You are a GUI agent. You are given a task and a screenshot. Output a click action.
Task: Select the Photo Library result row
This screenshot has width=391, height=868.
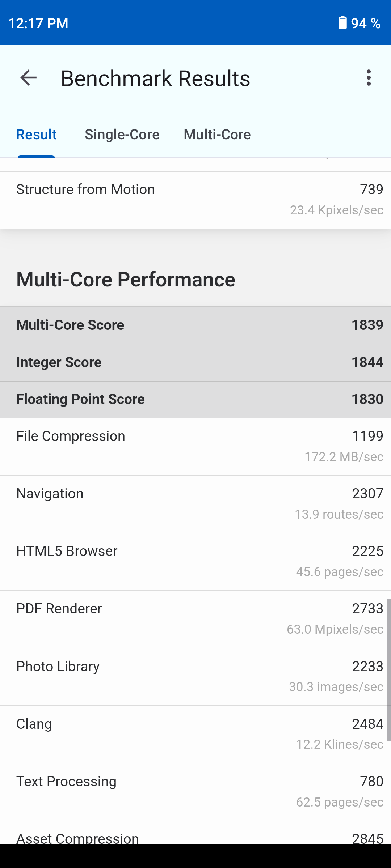click(195, 677)
